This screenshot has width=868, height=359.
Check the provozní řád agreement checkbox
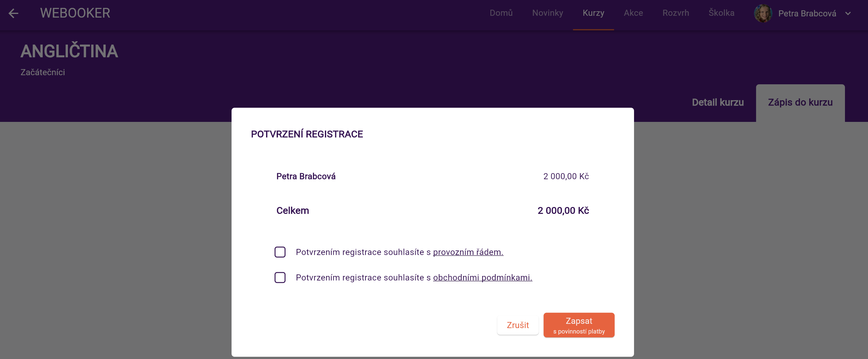(280, 252)
